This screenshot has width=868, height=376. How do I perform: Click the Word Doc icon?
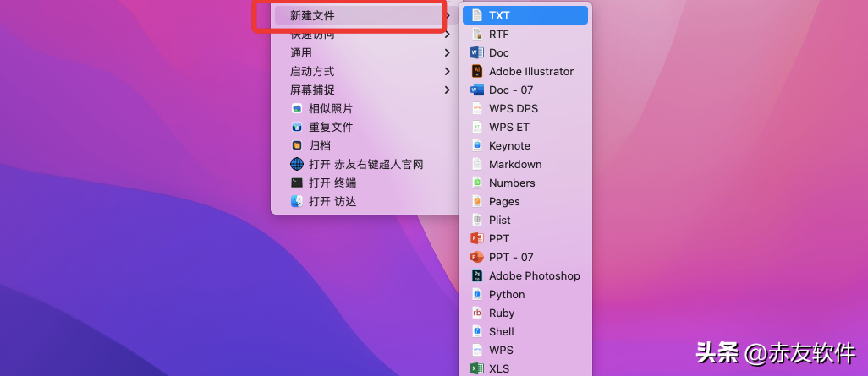[476, 52]
